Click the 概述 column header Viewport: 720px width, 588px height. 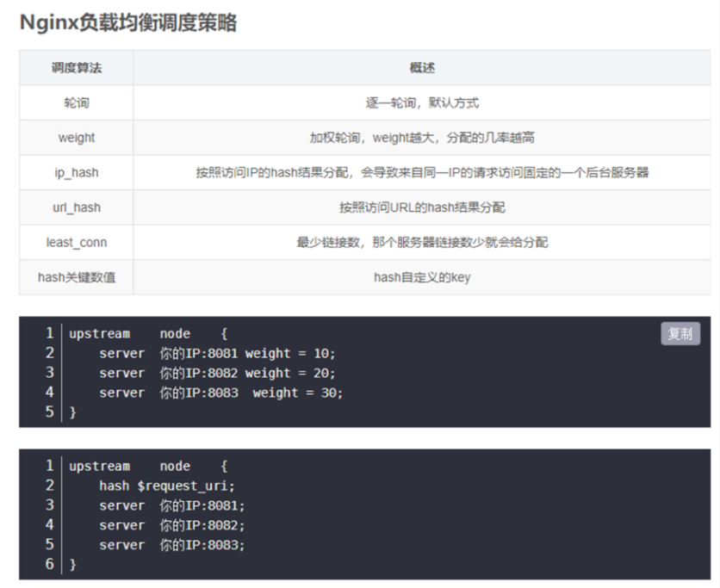(422, 68)
